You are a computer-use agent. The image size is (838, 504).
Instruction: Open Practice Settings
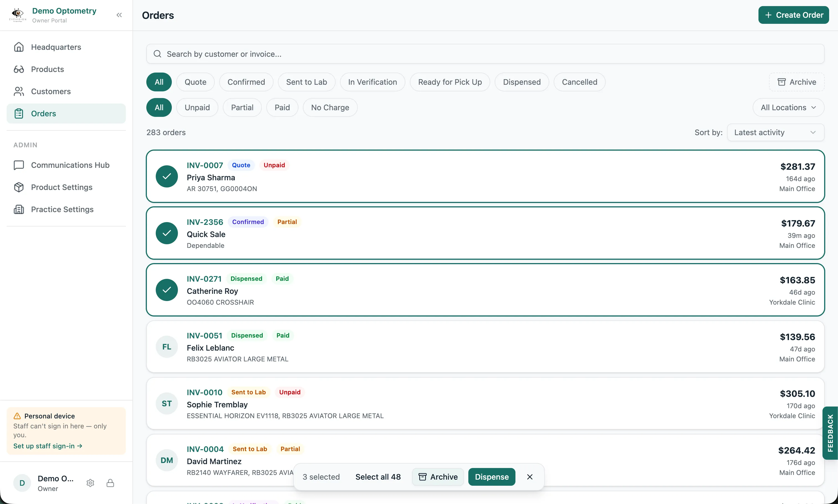pyautogui.click(x=66, y=209)
